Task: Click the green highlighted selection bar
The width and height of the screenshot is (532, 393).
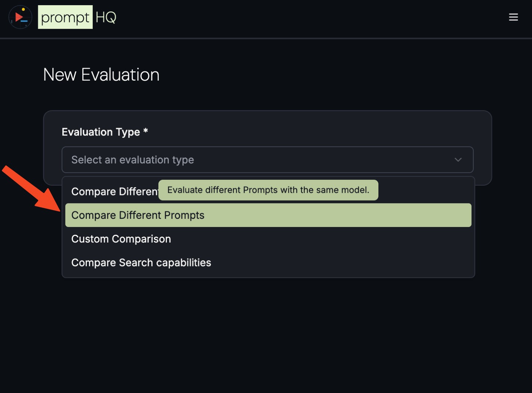Action: tap(268, 215)
